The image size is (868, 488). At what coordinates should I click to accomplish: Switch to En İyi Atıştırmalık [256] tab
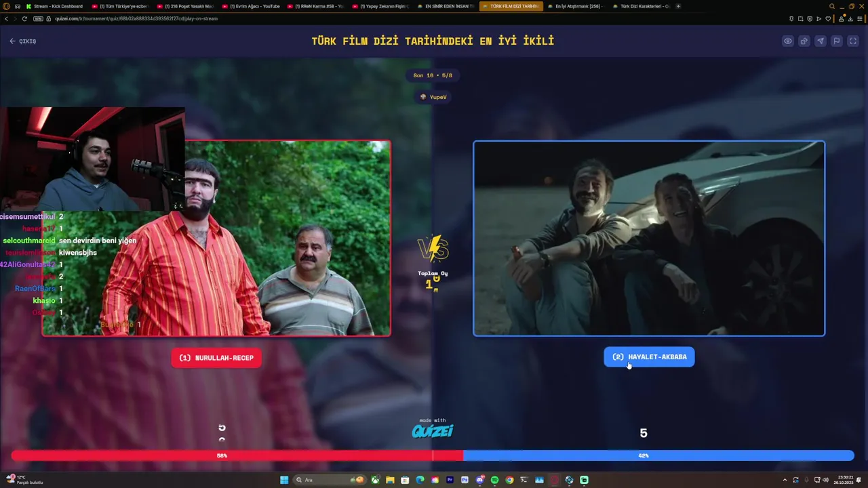(x=576, y=6)
